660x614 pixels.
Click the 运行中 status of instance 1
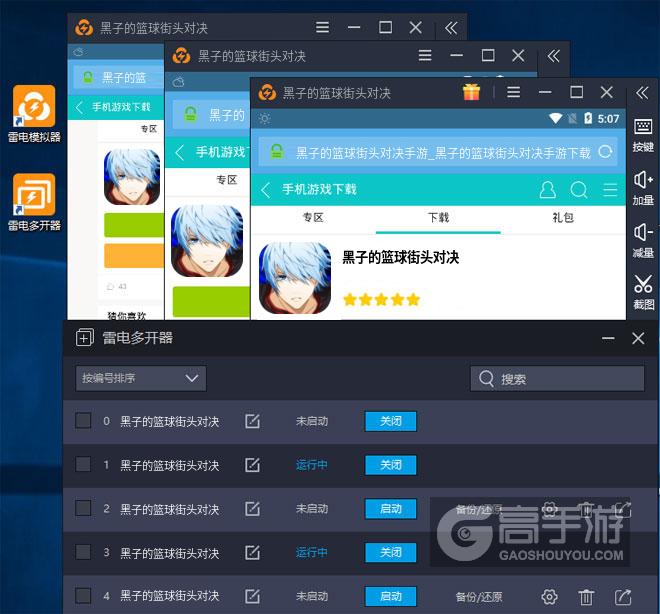point(311,465)
